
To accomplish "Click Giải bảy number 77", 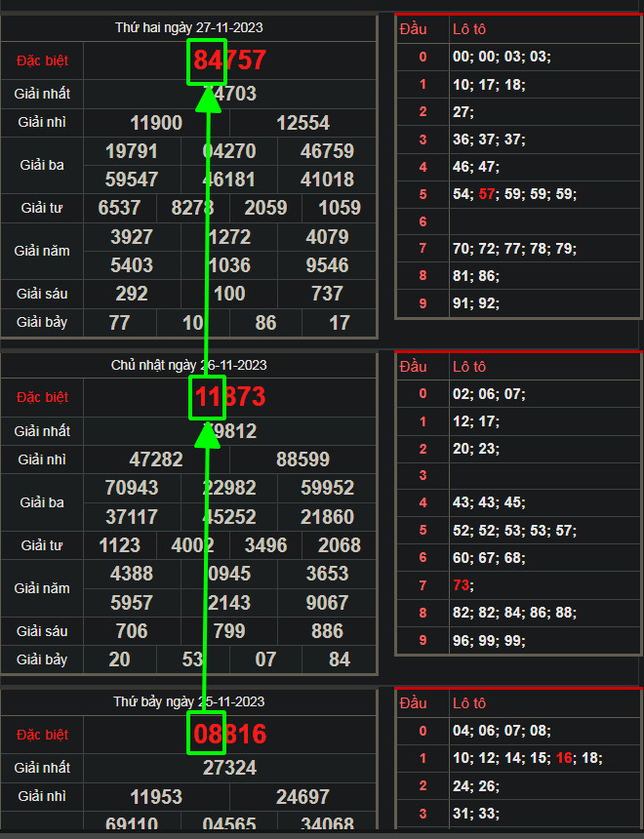I will click(120, 322).
